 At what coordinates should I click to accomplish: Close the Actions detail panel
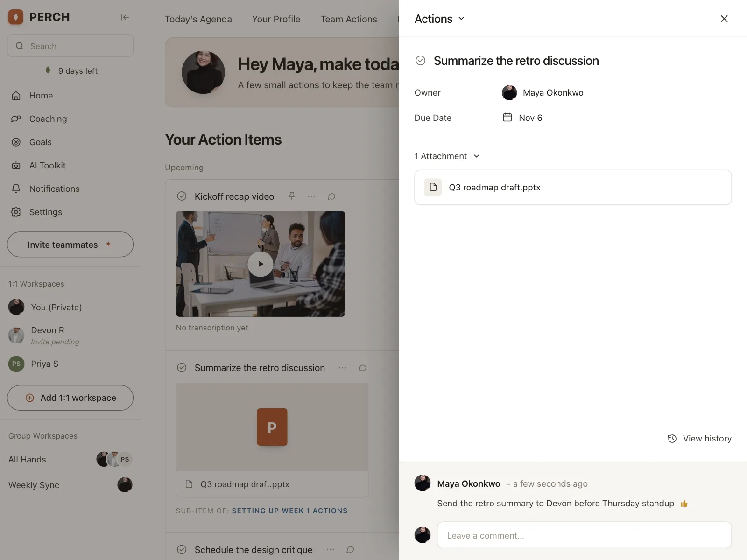tap(724, 19)
